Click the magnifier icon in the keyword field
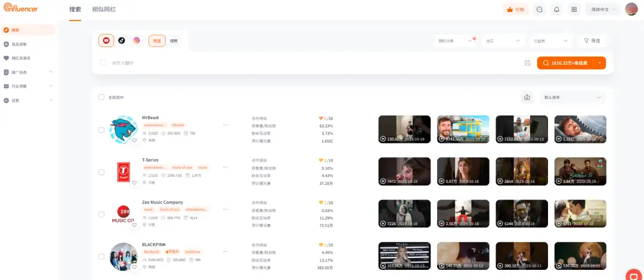644x280 pixels. click(103, 63)
